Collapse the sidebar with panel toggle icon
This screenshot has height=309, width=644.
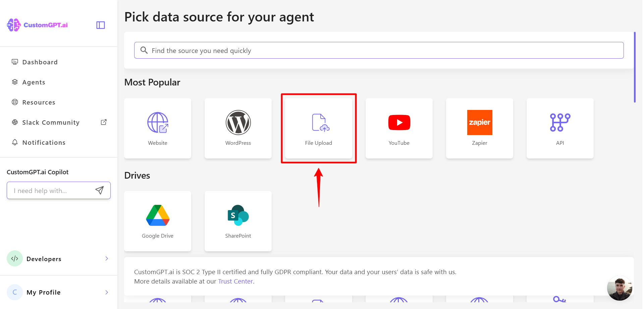coord(101,25)
